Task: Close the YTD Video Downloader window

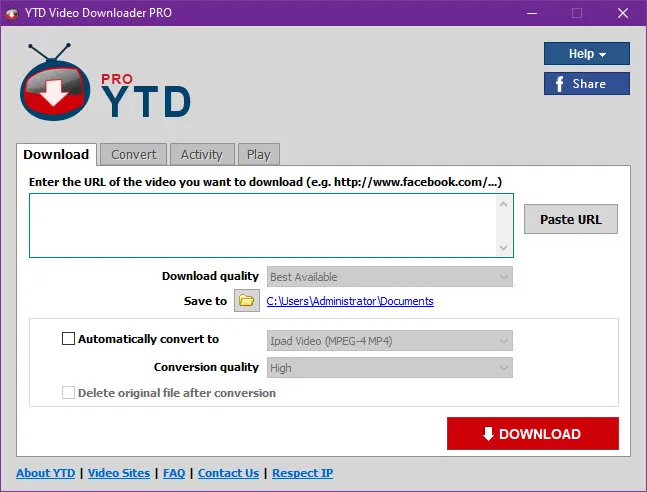Action: click(623, 13)
